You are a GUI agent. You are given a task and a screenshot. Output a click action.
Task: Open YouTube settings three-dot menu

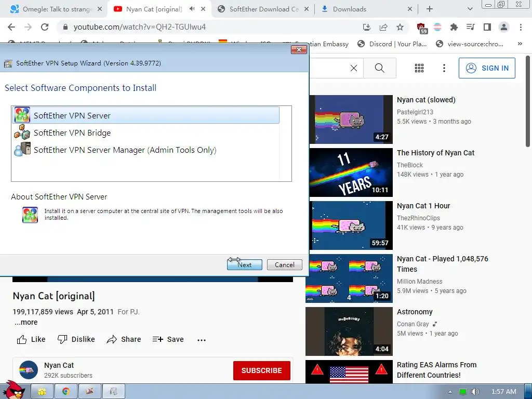click(x=444, y=68)
